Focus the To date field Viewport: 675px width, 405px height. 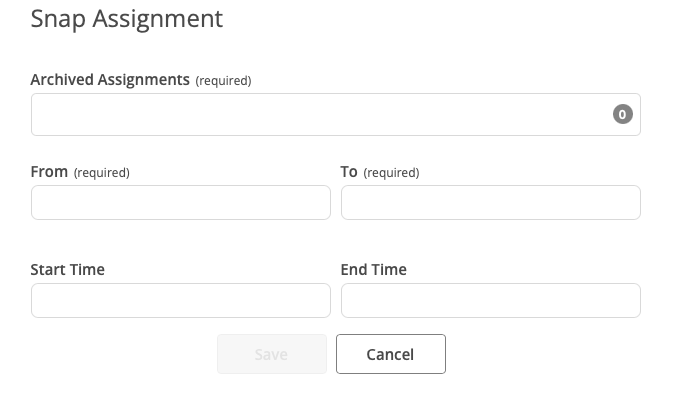490,203
